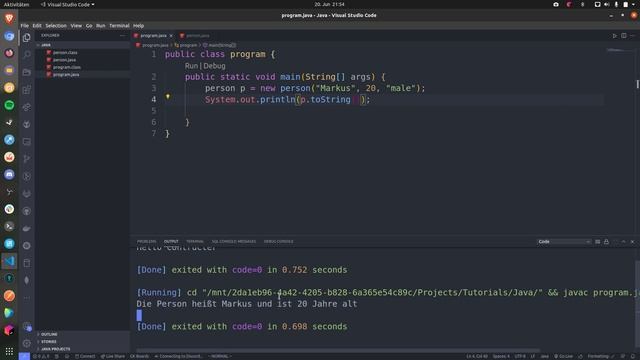The width and height of the screenshot is (640, 360).
Task: Change file encoding UTF-8
Action: 520,356
